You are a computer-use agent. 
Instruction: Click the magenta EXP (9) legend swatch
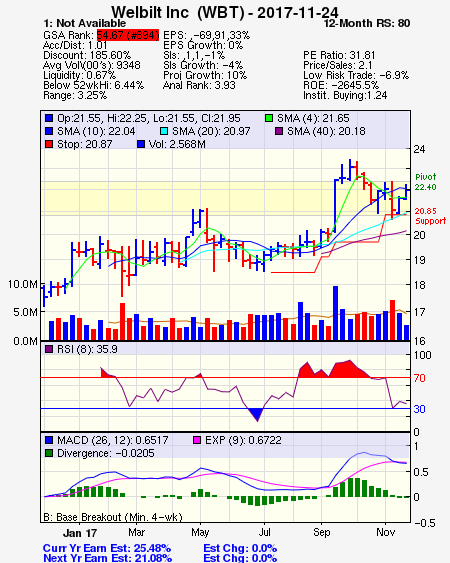point(197,440)
